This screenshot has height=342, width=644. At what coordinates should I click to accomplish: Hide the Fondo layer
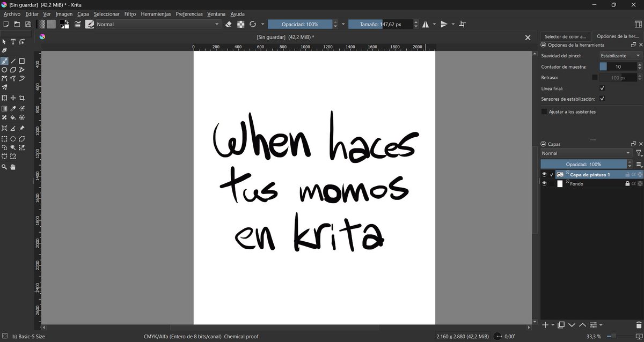544,184
